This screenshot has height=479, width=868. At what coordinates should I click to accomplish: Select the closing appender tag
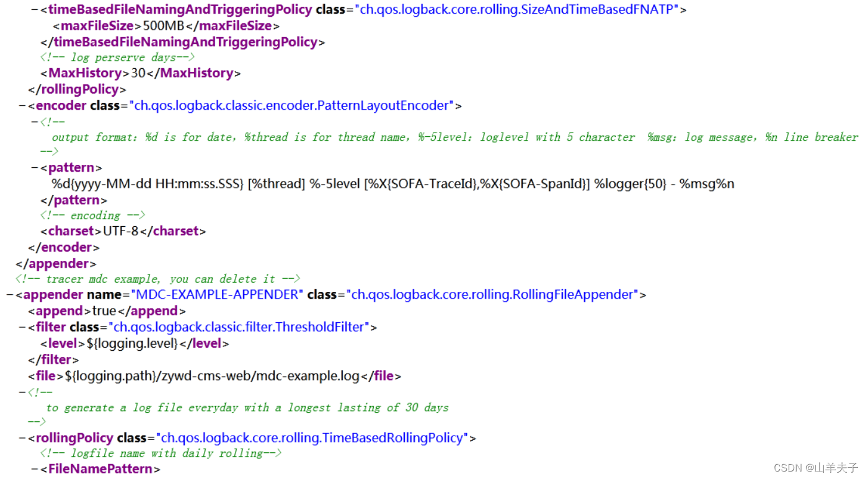55,263
